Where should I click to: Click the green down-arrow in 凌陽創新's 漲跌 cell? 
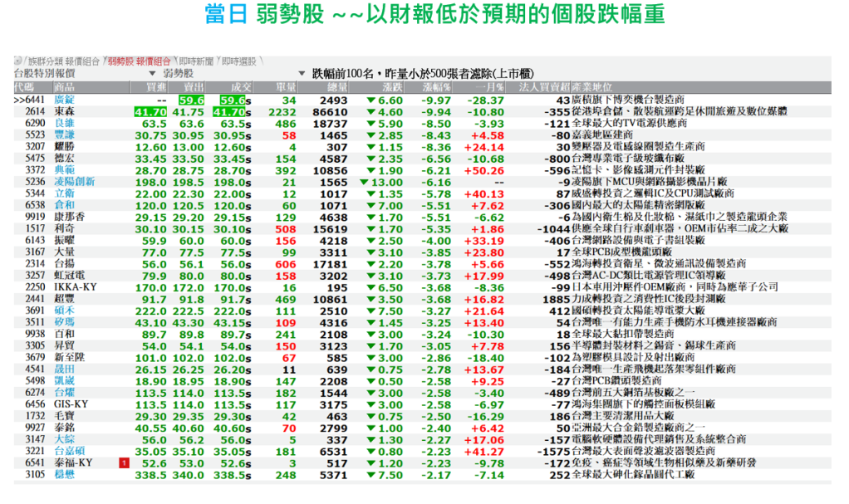point(366,182)
